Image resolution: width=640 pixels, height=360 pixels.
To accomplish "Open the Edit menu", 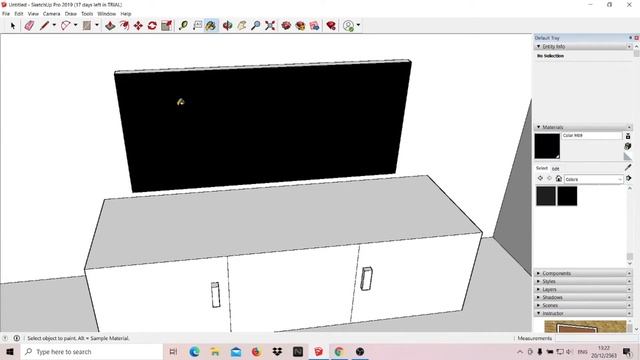I will point(19,14).
